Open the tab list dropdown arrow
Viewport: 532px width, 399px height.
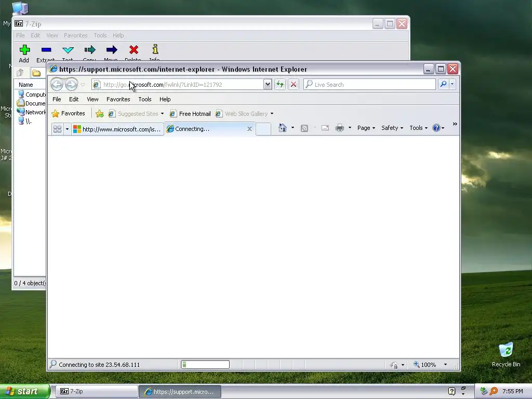(x=67, y=129)
